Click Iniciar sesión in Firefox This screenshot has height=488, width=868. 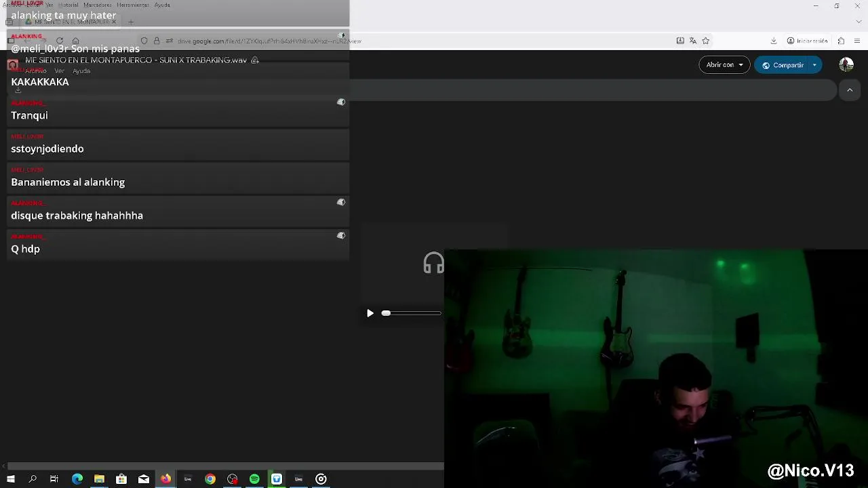807,41
